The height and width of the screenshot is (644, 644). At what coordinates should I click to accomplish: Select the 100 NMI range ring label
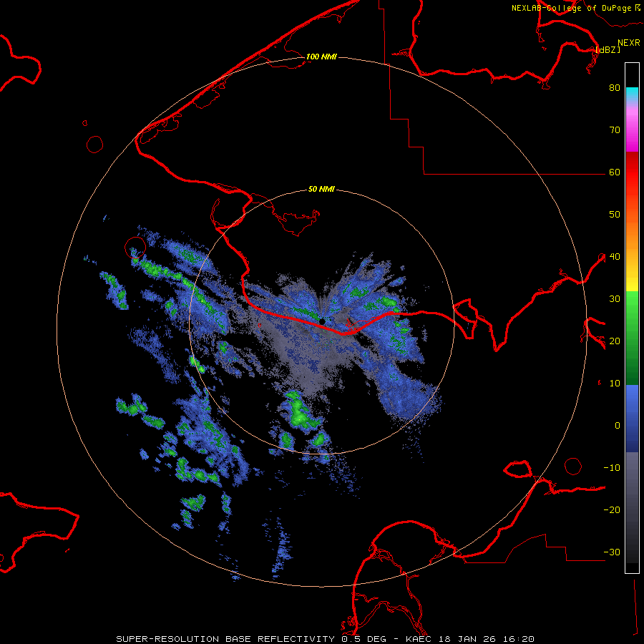pos(321,57)
